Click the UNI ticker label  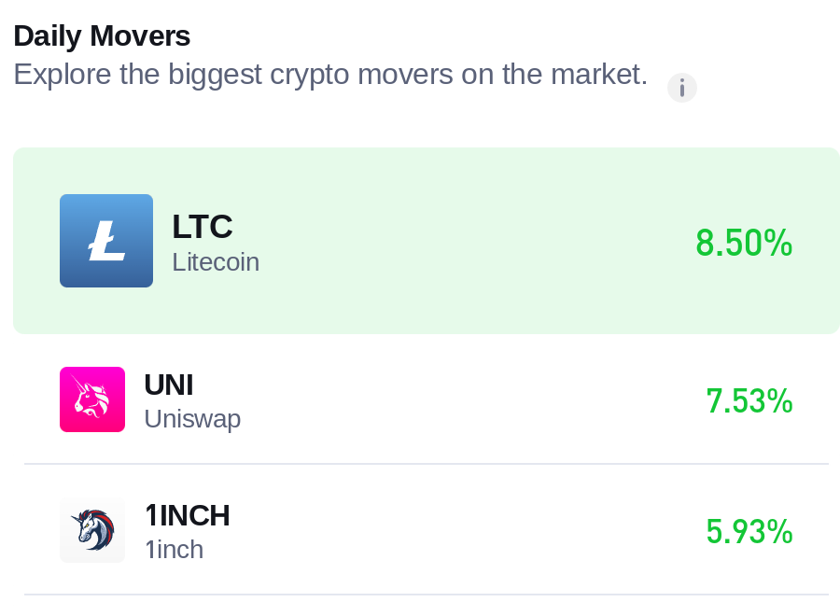click(169, 385)
